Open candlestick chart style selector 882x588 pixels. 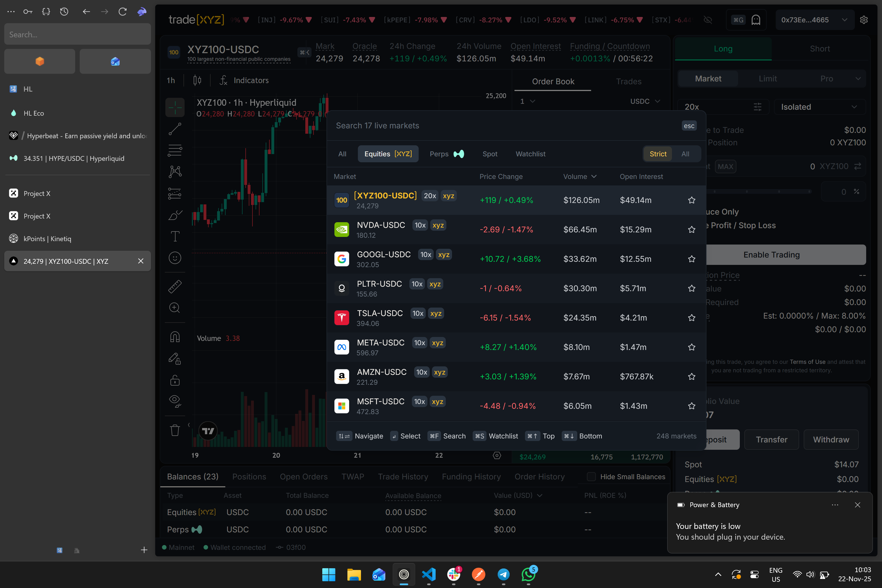[x=197, y=80]
